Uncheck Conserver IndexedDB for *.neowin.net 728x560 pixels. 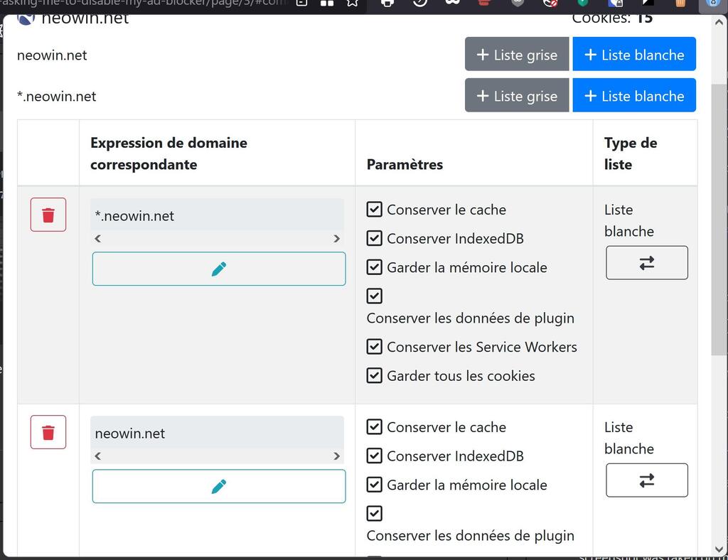point(374,238)
